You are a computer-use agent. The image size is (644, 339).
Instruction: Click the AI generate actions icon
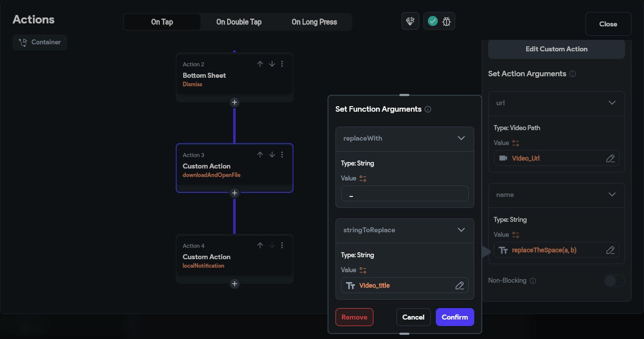(410, 21)
